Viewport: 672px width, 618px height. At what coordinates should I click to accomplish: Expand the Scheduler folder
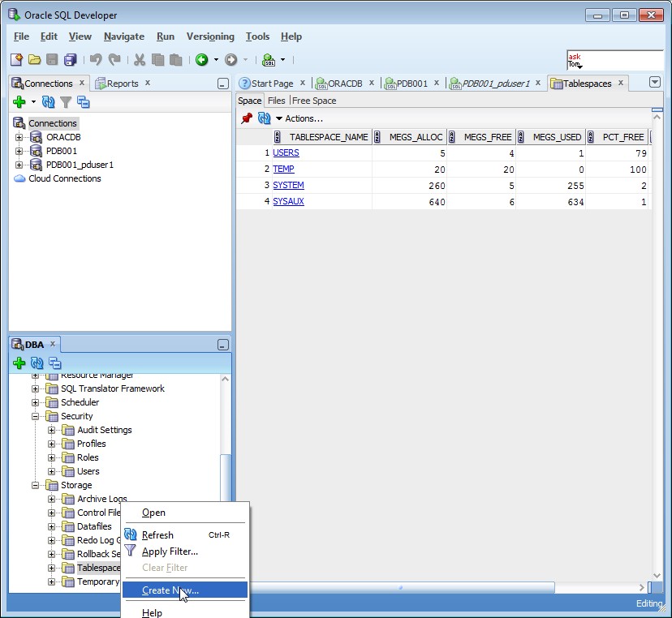(x=35, y=402)
